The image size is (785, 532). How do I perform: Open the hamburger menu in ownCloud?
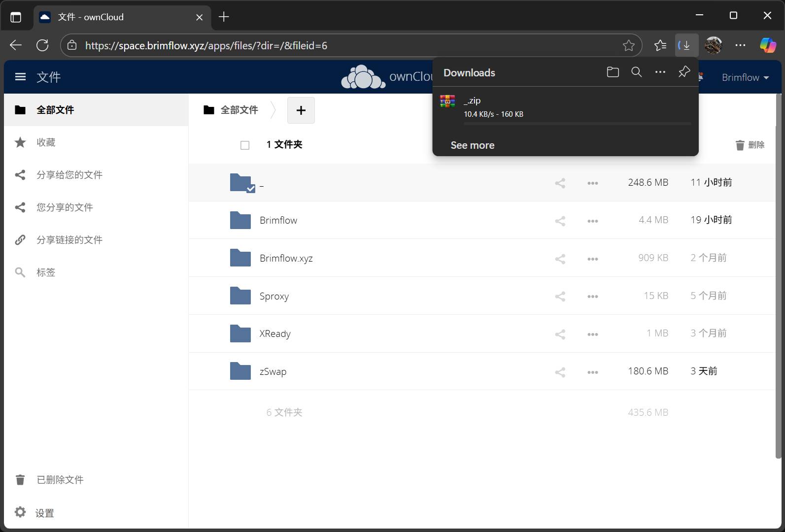pos(20,77)
